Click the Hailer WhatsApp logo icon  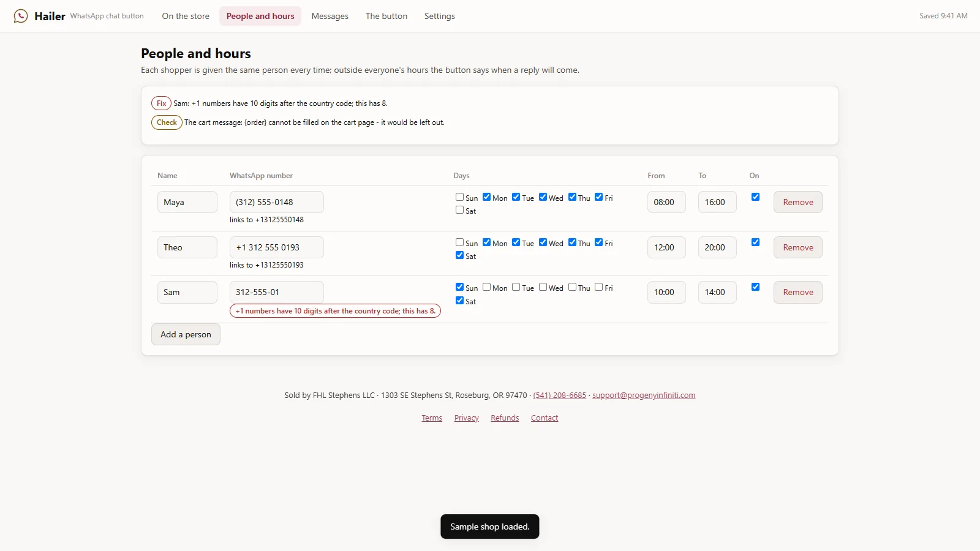coord(21,16)
